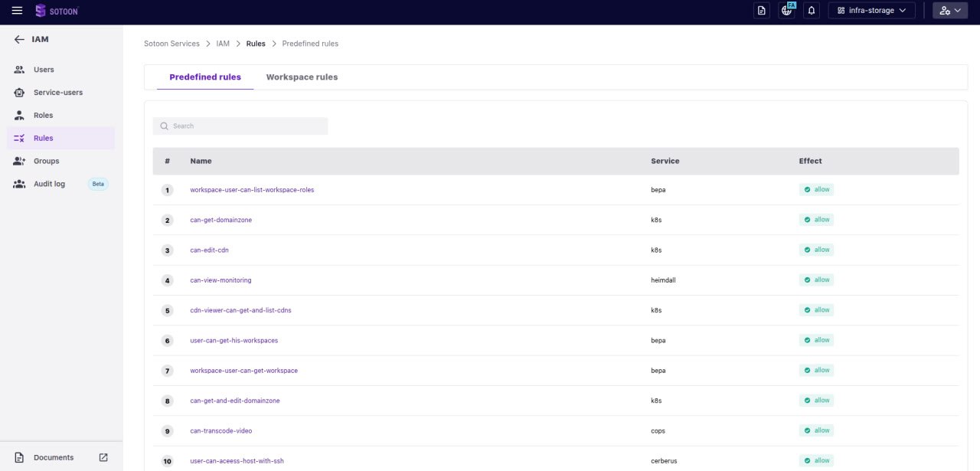Open the user account dropdown
Viewport: 980px width, 471px height.
[950, 11]
